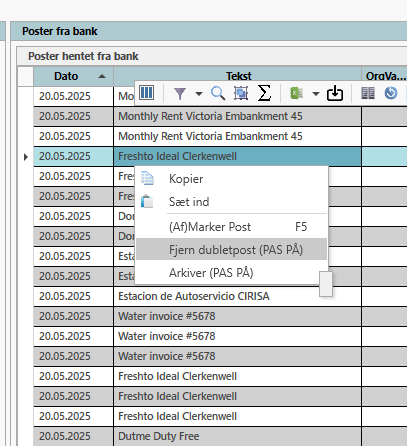Screen dimensions: 407x446
Task: Click the magnifying glass search icon
Action: 218,93
